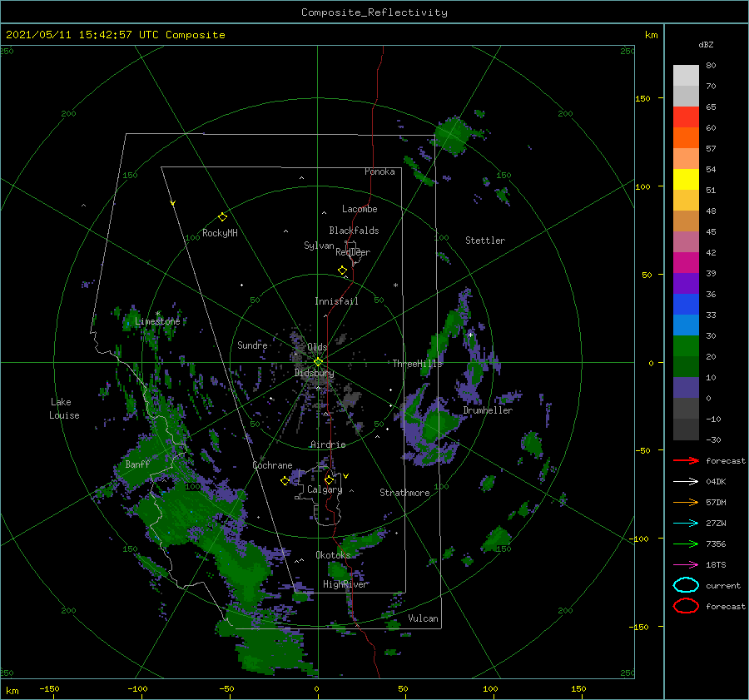This screenshot has height=700, width=749.
Task: Click the white 04DK arrow icon
Action: [x=686, y=482]
